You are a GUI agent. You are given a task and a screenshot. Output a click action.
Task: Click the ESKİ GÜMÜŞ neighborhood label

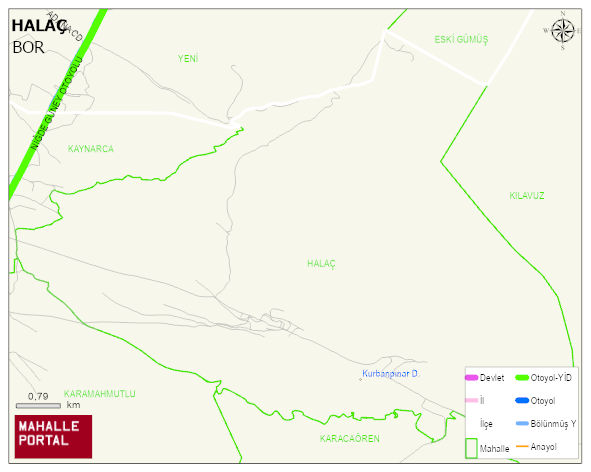(461, 40)
